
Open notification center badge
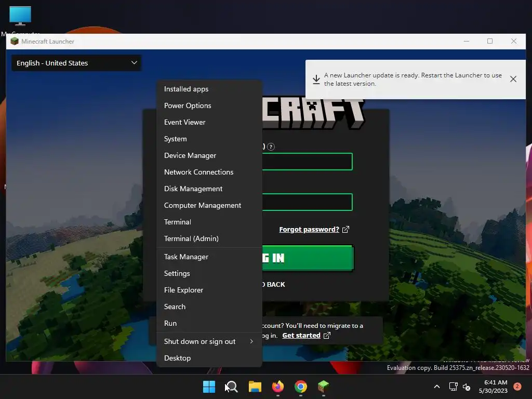coord(517,387)
